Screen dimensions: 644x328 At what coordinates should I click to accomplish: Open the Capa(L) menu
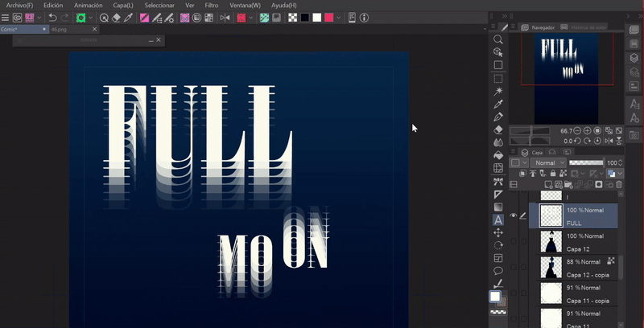(123, 6)
